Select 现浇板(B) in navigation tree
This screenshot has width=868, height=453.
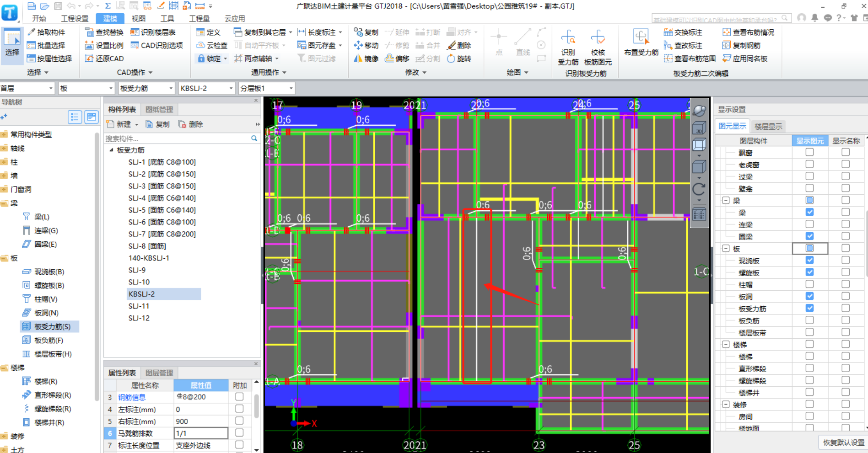pos(43,272)
